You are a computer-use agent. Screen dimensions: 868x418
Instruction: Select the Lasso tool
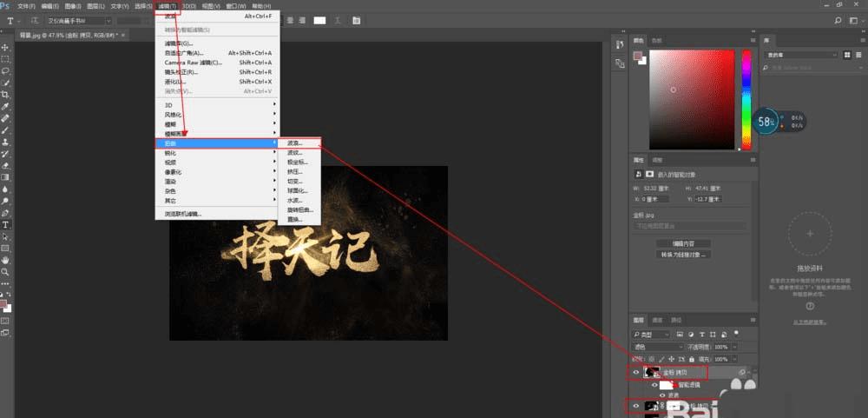tap(5, 71)
